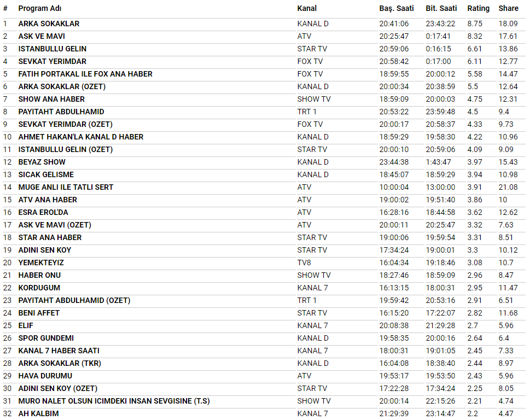Click the BEYAZ SHOW program name

click(42, 162)
